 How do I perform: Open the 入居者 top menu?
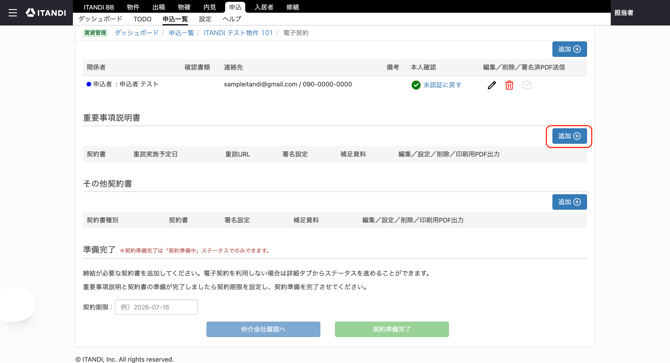(264, 7)
